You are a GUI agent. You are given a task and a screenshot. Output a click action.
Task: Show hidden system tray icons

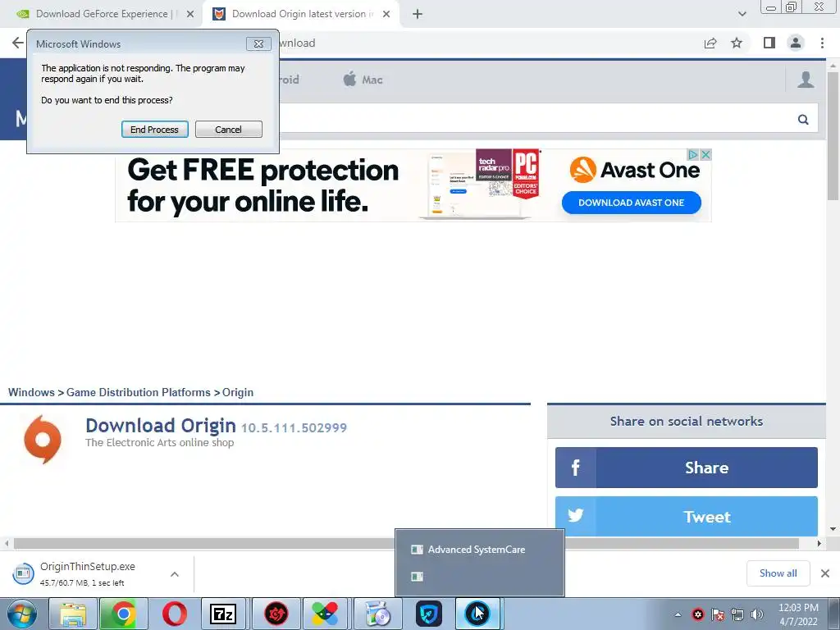(678, 614)
